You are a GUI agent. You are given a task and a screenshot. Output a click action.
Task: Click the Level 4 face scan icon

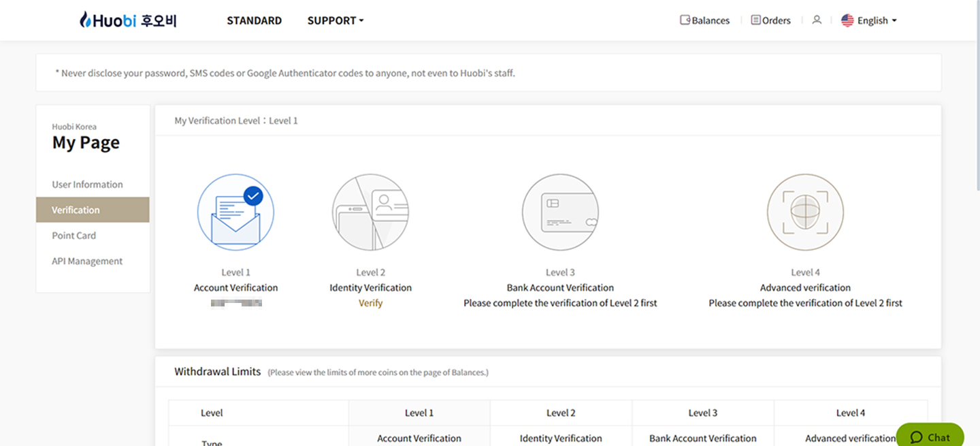(x=805, y=212)
